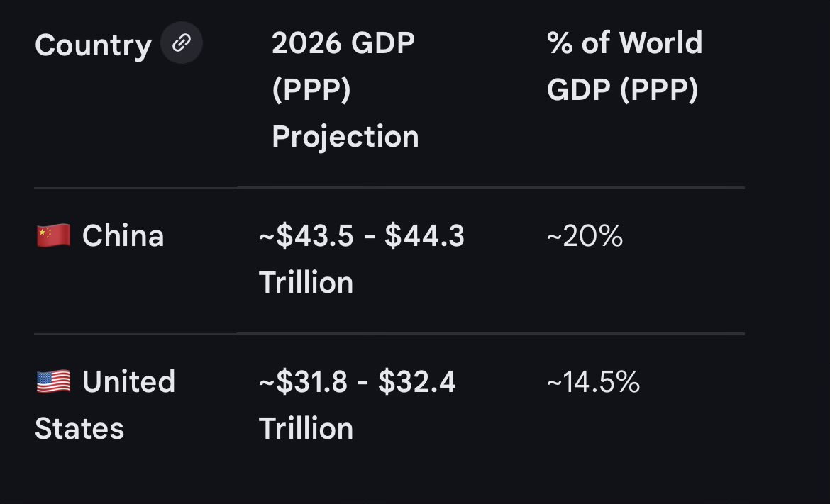This screenshot has height=504, width=830.
Task: Click the divider line below the China row
Action: point(389,334)
